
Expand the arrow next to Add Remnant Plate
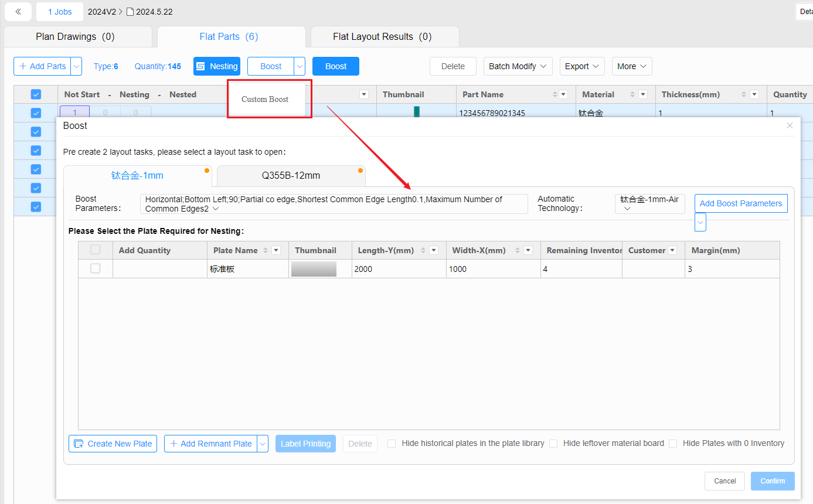pyautogui.click(x=263, y=444)
